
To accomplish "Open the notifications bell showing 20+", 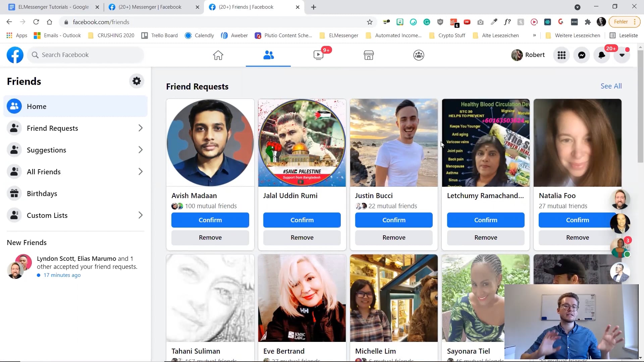I will pyautogui.click(x=602, y=55).
